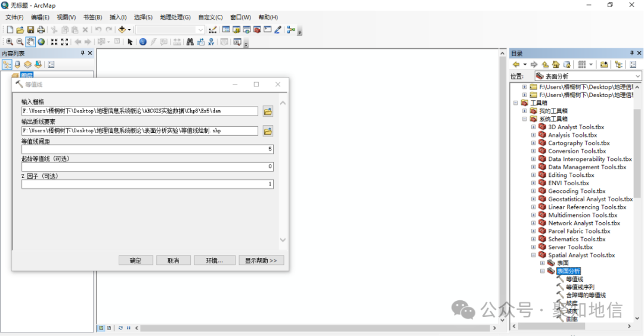Click 显示帮助 >> button
This screenshot has width=644, height=336.
click(x=261, y=260)
